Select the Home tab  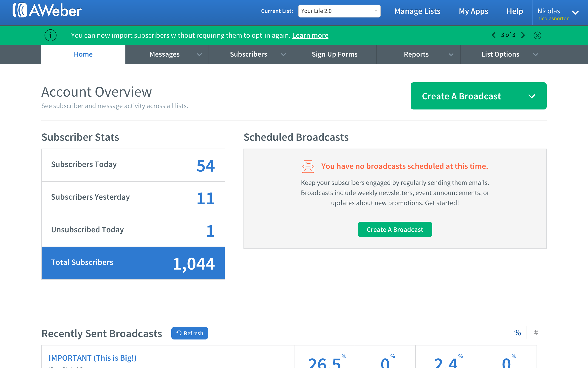(83, 54)
